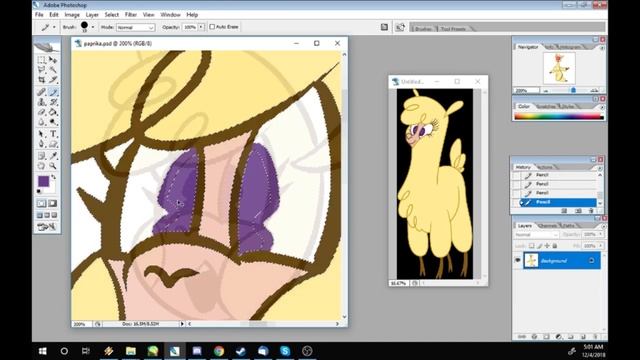Image resolution: width=640 pixels, height=360 pixels.
Task: Select the Healing Brush tool
Action: coord(42,92)
